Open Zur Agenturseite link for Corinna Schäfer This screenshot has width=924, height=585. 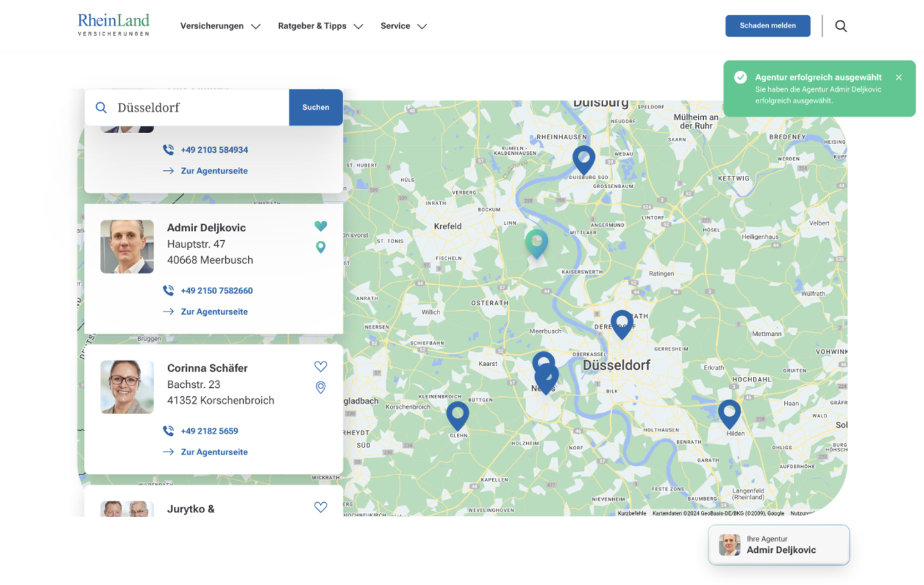point(214,452)
